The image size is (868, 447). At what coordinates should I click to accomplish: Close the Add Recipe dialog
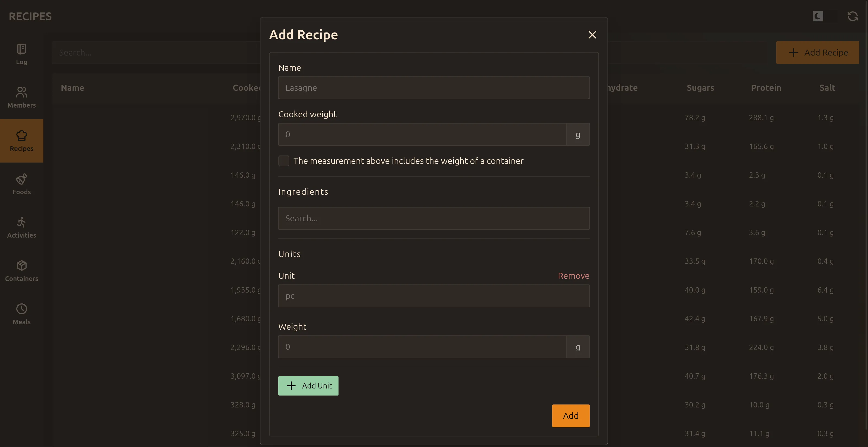[x=592, y=35]
